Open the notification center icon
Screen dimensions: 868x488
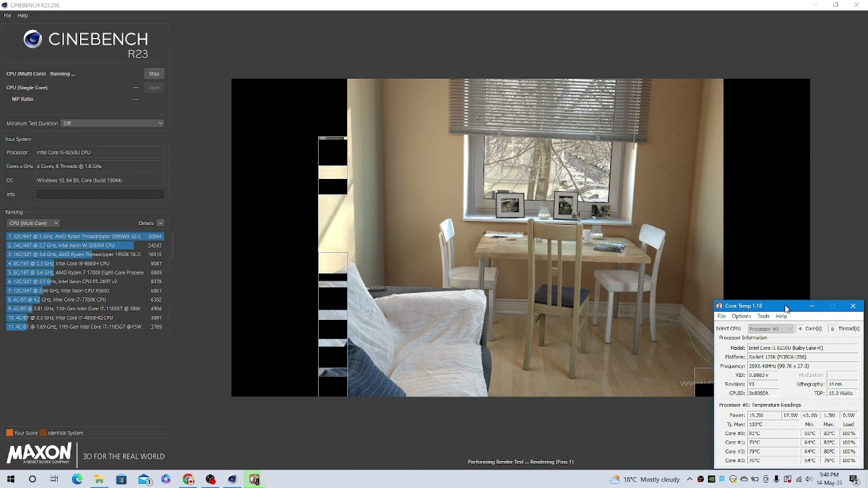tap(854, 479)
